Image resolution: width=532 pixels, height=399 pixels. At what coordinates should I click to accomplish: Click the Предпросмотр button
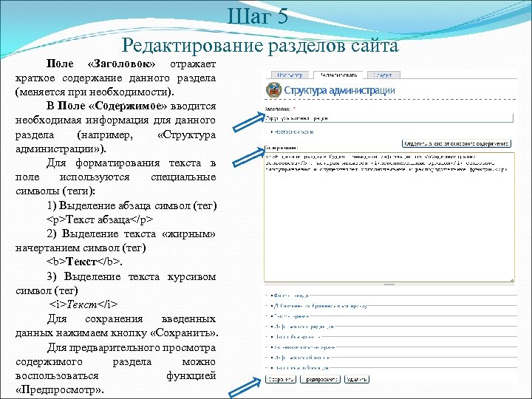pyautogui.click(x=320, y=379)
